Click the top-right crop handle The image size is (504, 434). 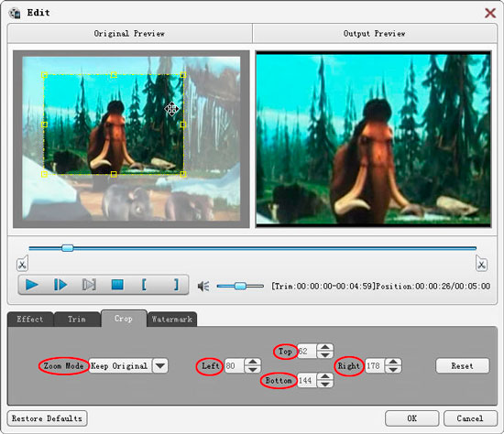click(183, 75)
